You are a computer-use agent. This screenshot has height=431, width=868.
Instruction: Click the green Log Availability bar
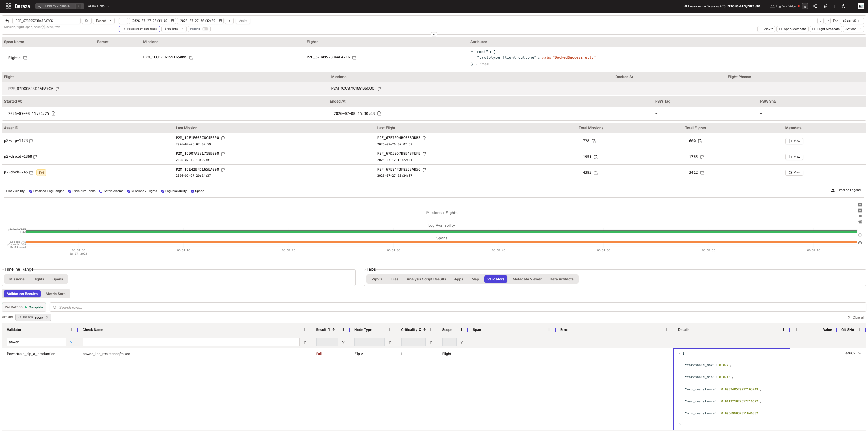(x=442, y=232)
